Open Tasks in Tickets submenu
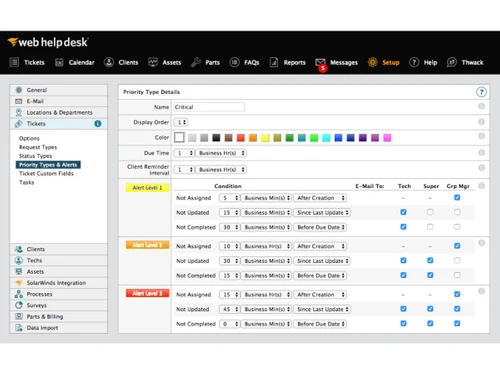500x375 pixels. [x=27, y=182]
